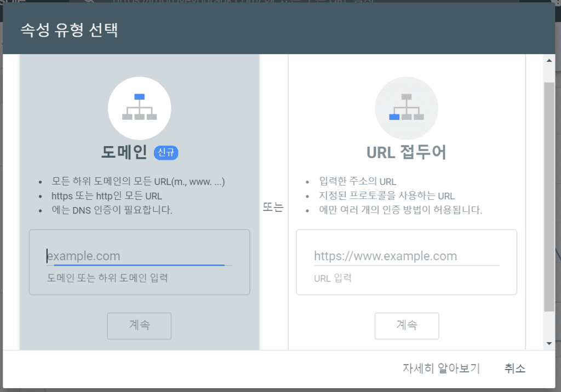Image resolution: width=561 pixels, height=392 pixels.
Task: Click 계속 button under the URL 접두어 panel
Action: pyautogui.click(x=407, y=326)
